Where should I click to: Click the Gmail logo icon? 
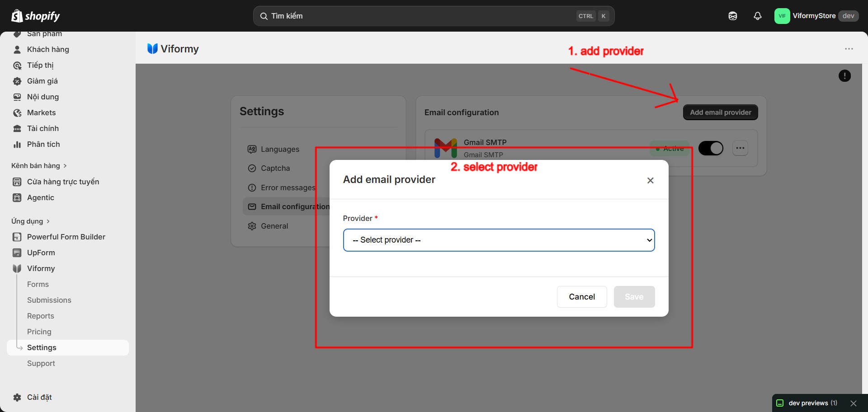[446, 148]
